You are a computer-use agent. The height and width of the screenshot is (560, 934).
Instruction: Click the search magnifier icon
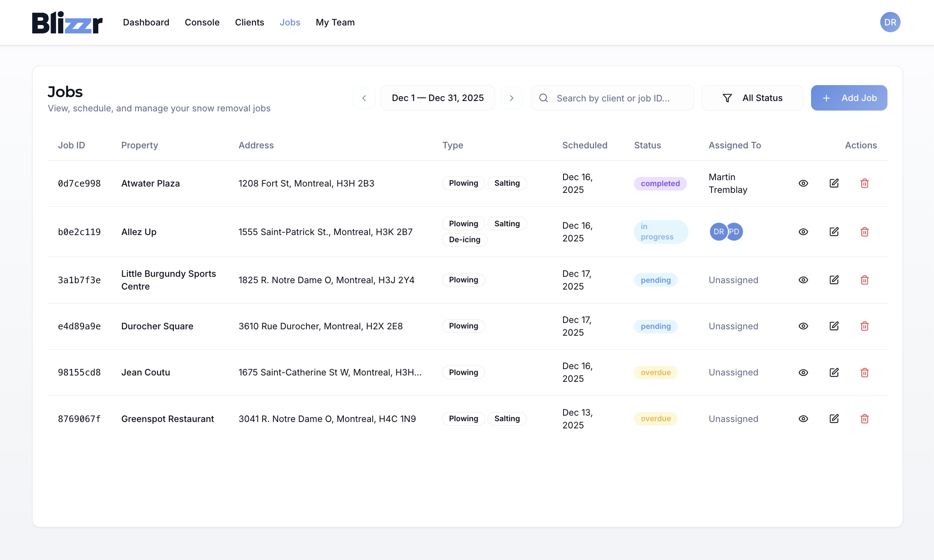click(544, 98)
